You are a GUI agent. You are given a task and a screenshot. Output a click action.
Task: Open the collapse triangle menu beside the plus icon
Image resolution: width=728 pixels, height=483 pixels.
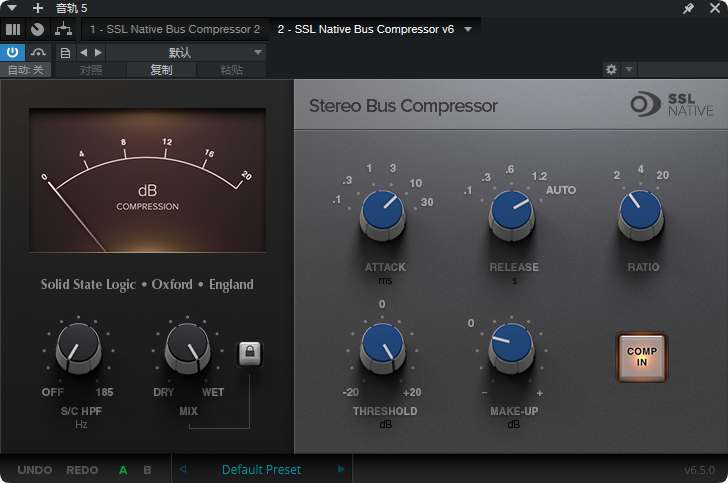tap(13, 8)
